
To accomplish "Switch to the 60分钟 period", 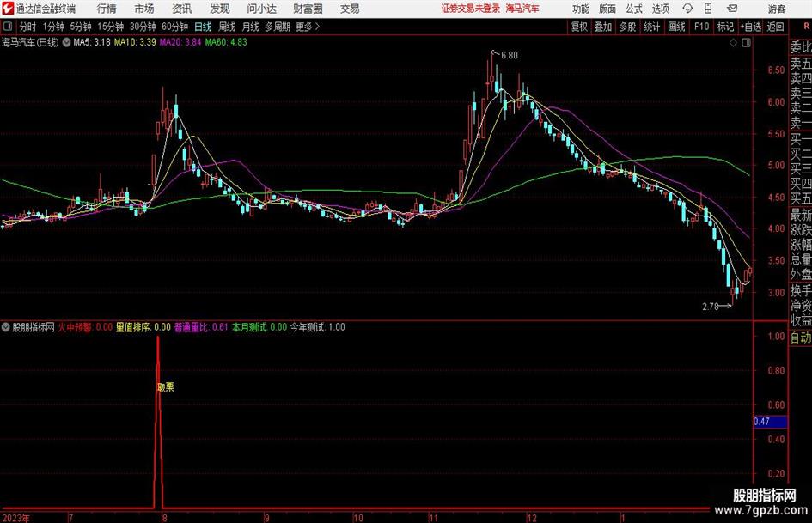I will (175, 27).
